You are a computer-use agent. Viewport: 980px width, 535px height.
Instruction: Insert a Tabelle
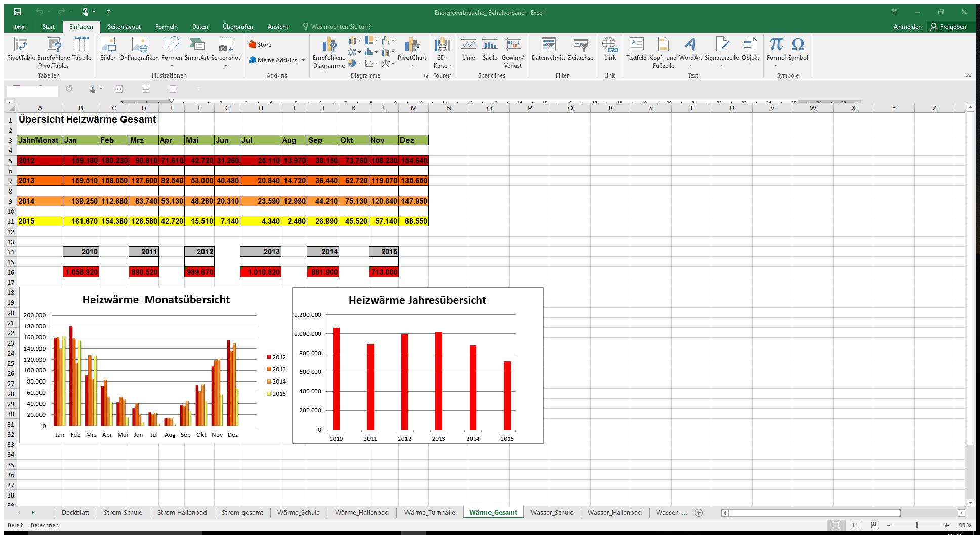tap(81, 50)
